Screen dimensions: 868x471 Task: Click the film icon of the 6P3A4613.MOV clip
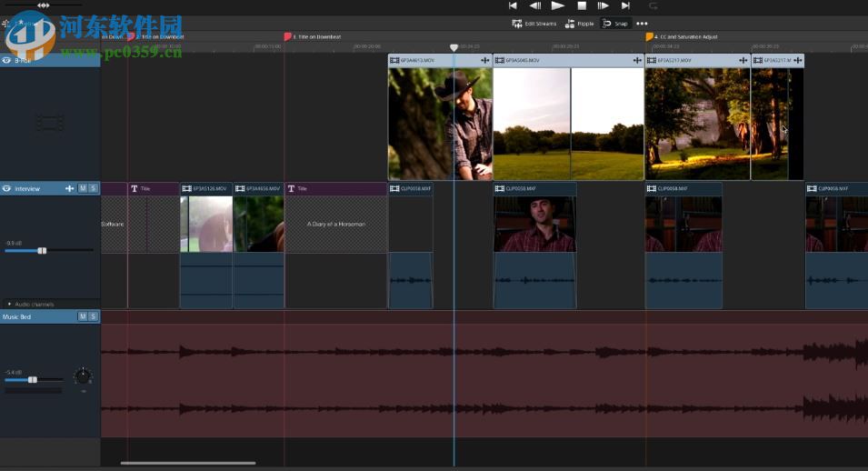pos(394,60)
